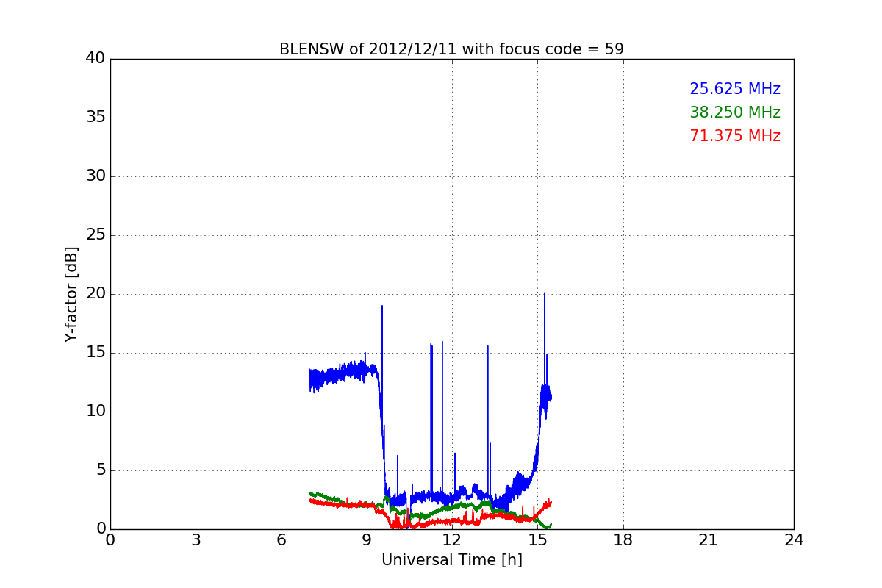This screenshot has width=882, height=588.
Task: Select the 38.250 MHz legend label
Action: 735,112
